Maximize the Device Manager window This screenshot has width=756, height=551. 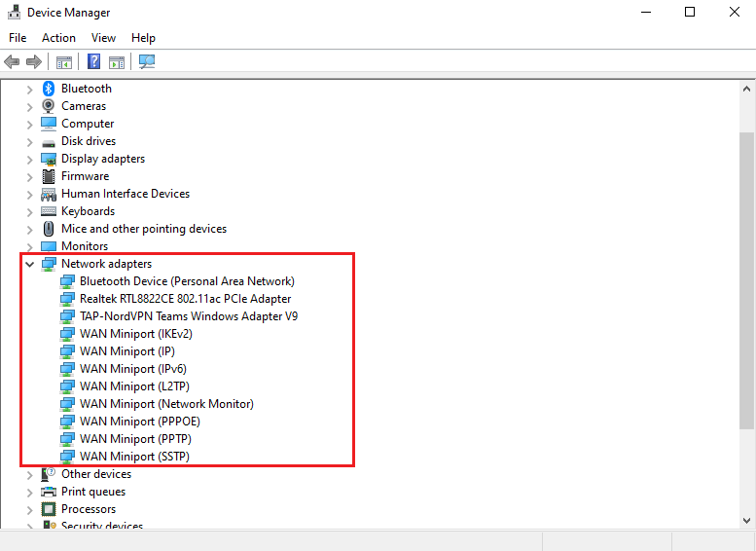(x=690, y=12)
